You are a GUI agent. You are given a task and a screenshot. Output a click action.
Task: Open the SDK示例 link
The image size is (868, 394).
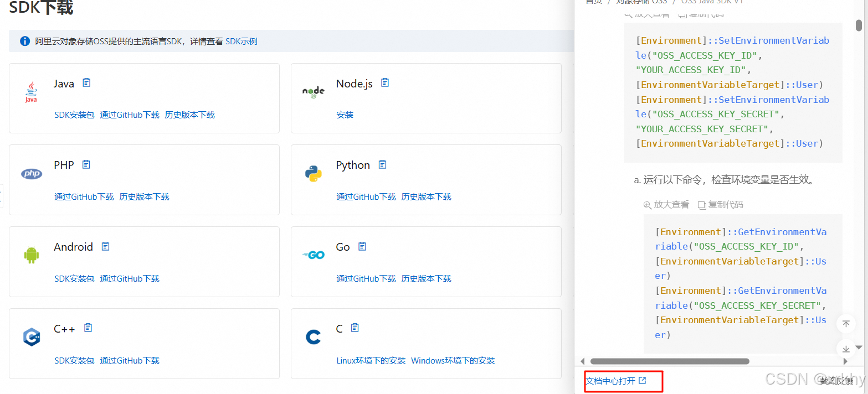click(x=241, y=42)
